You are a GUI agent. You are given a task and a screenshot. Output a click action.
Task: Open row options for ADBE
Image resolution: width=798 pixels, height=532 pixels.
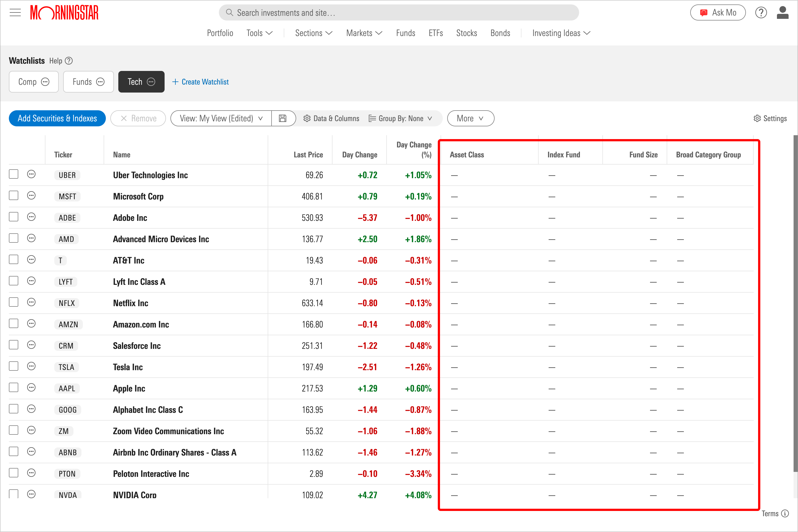[x=31, y=217]
